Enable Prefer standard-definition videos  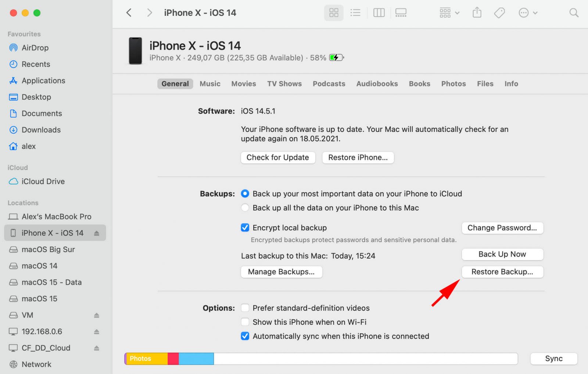[245, 308]
